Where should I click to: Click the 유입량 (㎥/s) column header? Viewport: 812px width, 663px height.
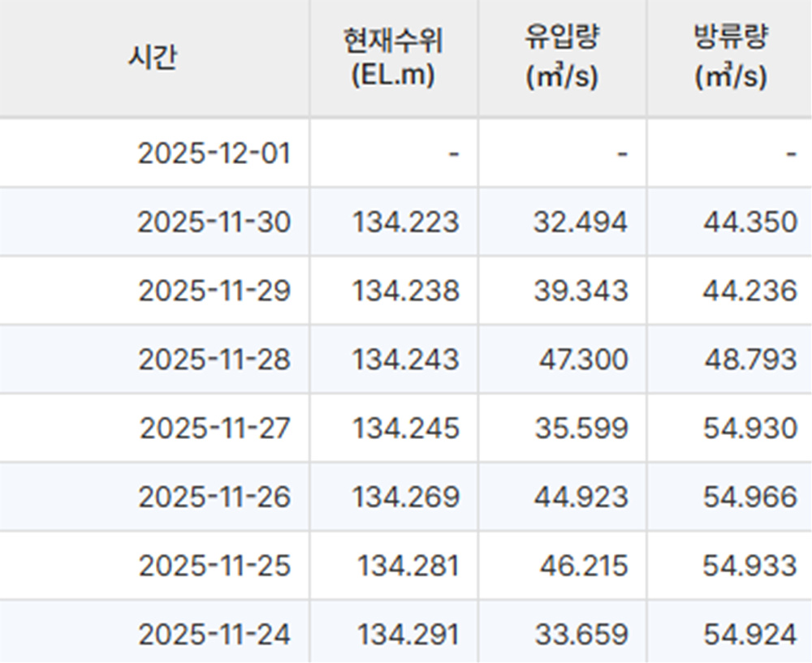point(562,58)
